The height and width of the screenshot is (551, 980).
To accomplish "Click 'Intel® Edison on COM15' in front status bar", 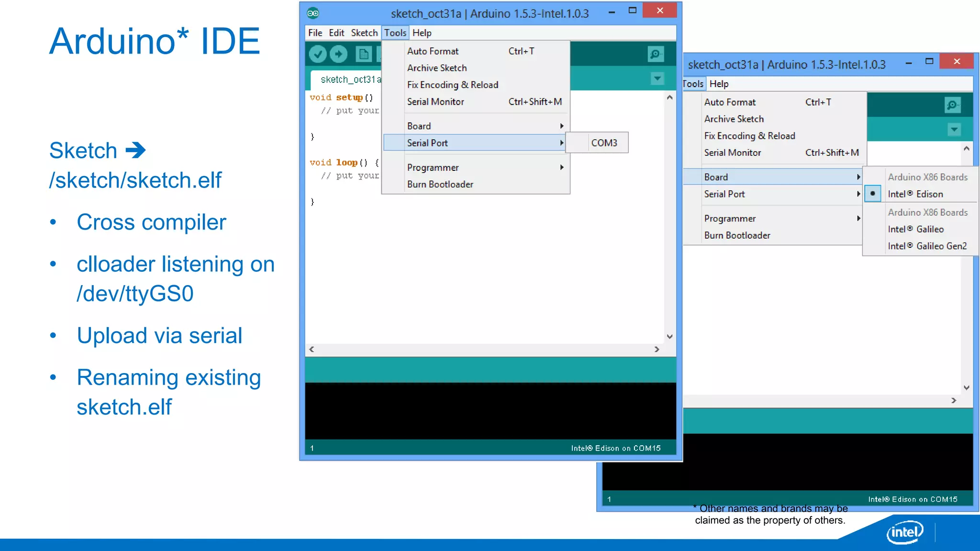I will tap(616, 448).
